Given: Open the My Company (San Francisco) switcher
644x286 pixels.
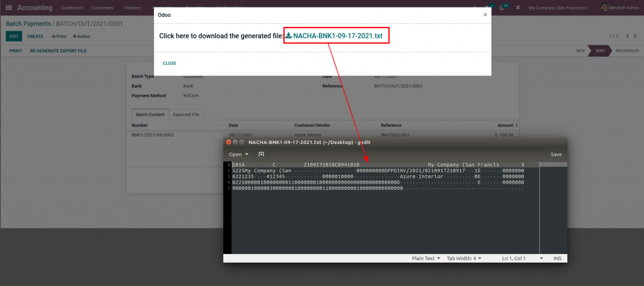Looking at the screenshot, I should tap(557, 8).
